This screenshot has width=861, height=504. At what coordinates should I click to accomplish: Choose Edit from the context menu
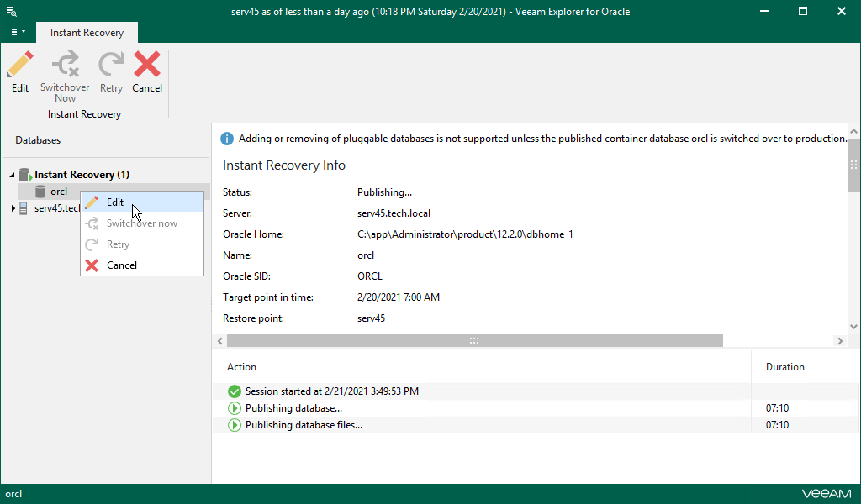pyautogui.click(x=141, y=202)
